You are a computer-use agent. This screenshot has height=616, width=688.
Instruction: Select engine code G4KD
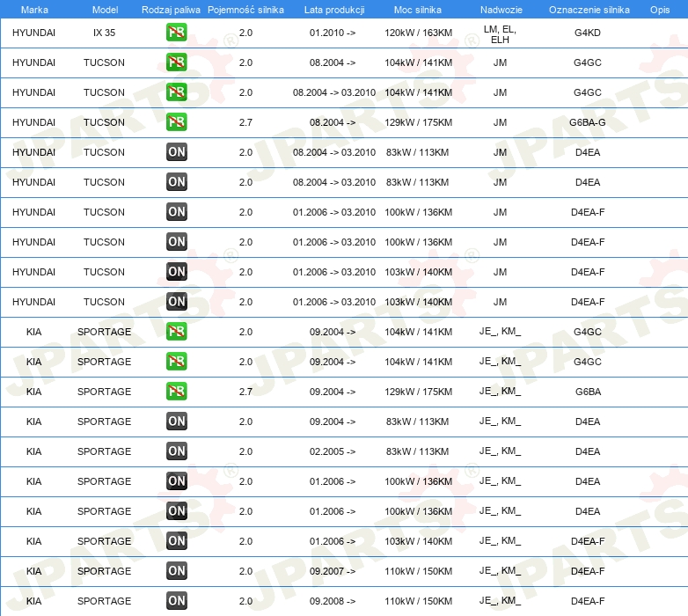[x=588, y=33]
